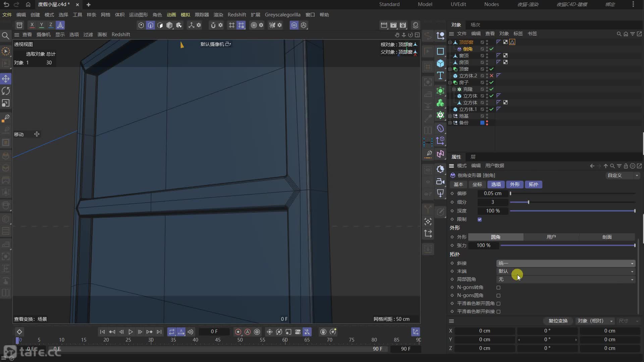This screenshot has width=644, height=362.
Task: Add a Text spline object
Action: pos(440,76)
